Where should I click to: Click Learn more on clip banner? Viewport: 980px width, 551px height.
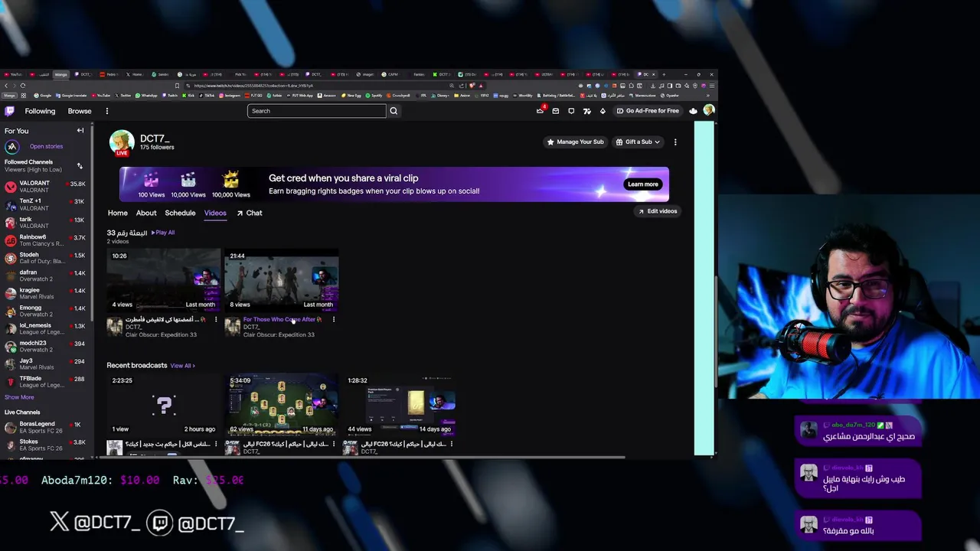point(642,184)
